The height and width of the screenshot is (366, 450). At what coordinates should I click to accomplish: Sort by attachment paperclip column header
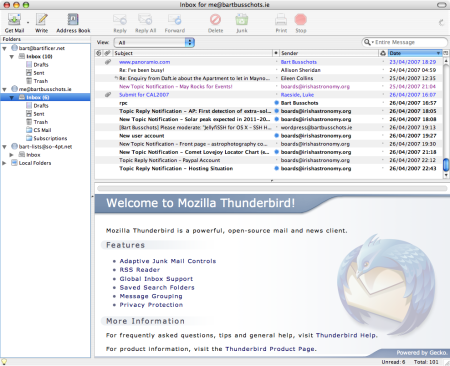(x=107, y=53)
